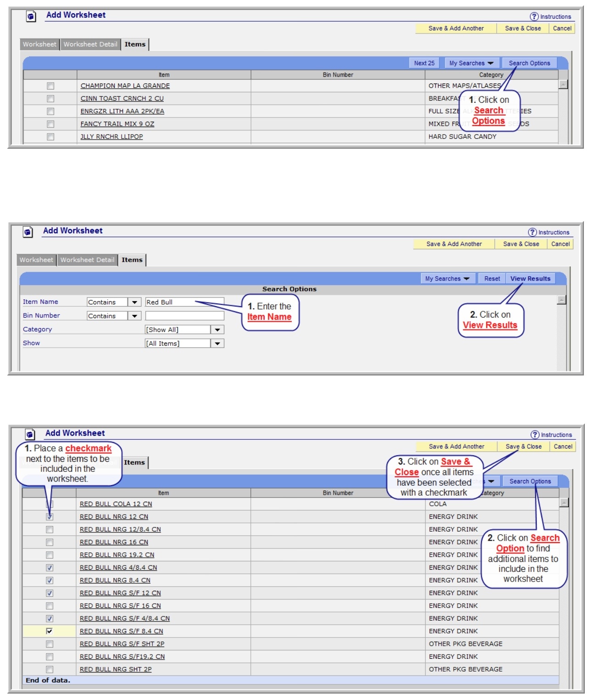Viewport: 594px width, 700px height.
Task: Click Save & Add Another in bottom window
Action: point(456,447)
